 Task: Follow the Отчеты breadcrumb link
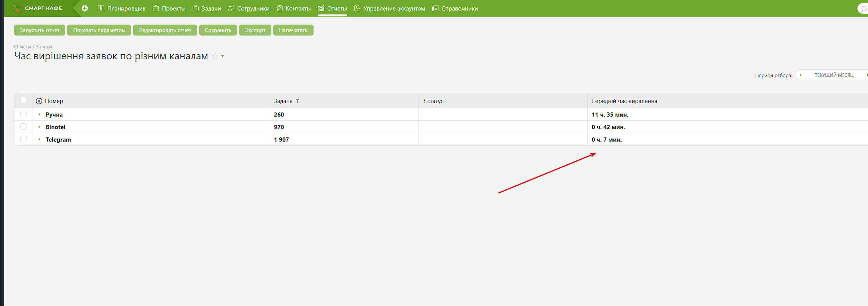[23, 46]
